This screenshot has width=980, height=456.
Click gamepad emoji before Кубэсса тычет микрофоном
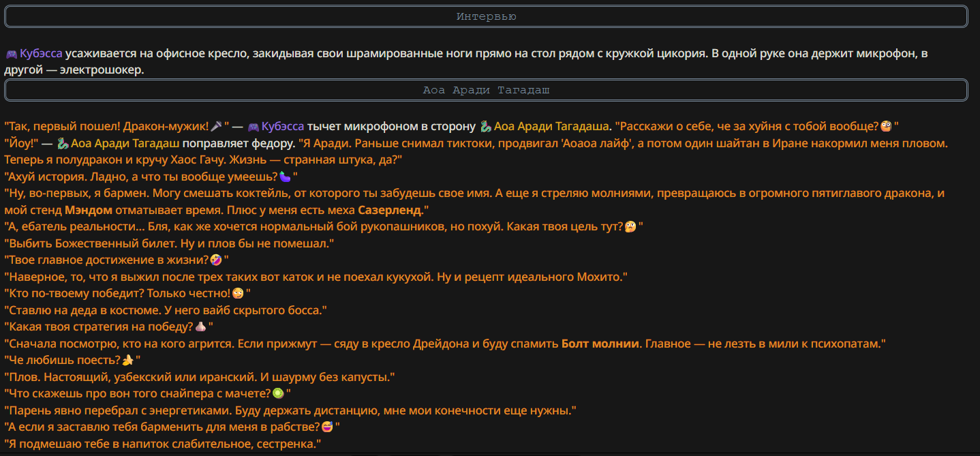click(253, 126)
